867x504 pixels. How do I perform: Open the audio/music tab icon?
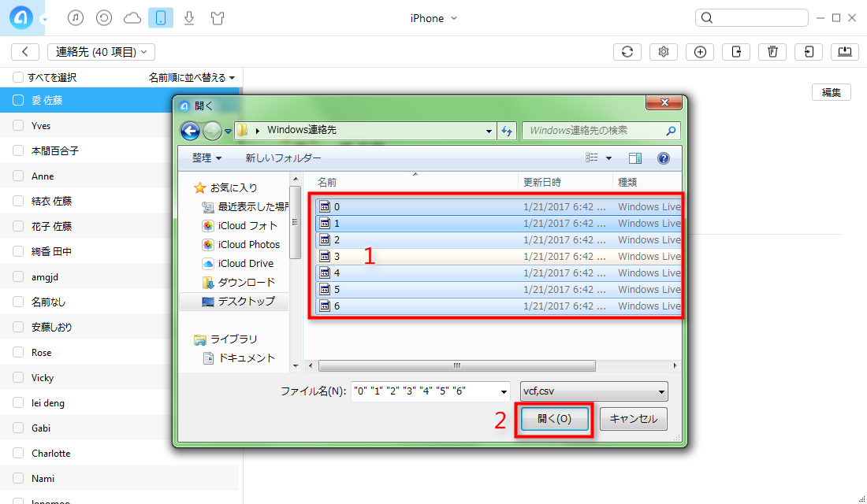click(76, 17)
